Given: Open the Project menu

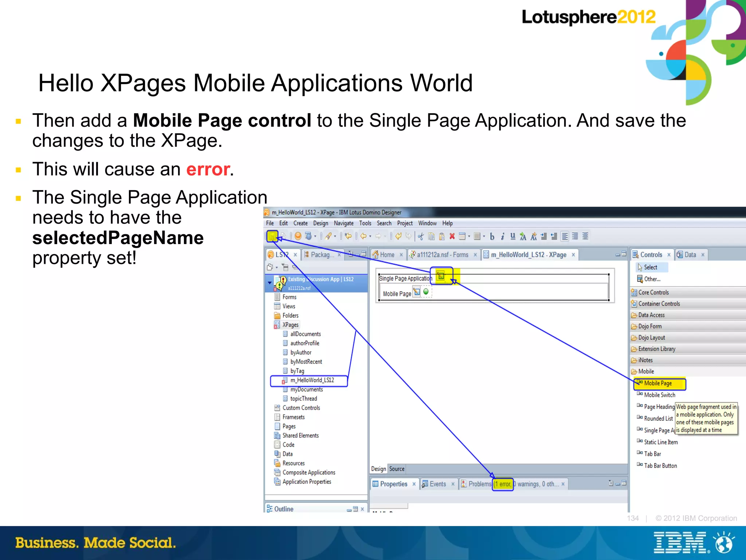Looking at the screenshot, I should (405, 223).
